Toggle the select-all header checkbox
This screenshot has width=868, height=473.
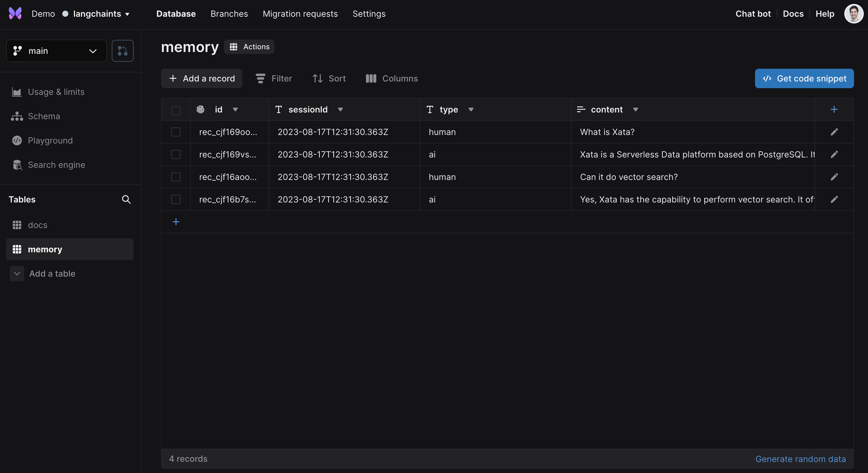(x=176, y=110)
